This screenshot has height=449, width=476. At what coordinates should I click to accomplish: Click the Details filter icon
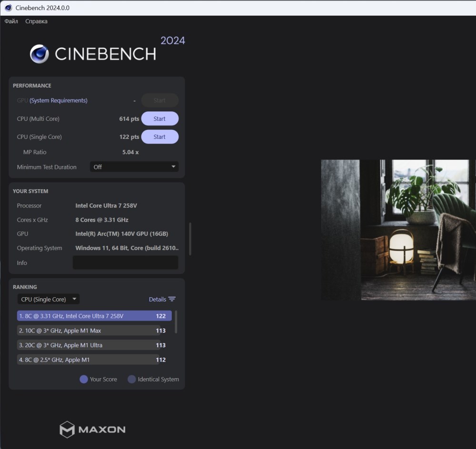tap(172, 299)
